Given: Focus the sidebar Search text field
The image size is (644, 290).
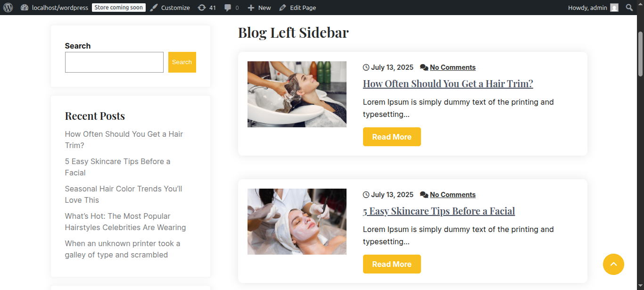Looking at the screenshot, I should pyautogui.click(x=114, y=62).
